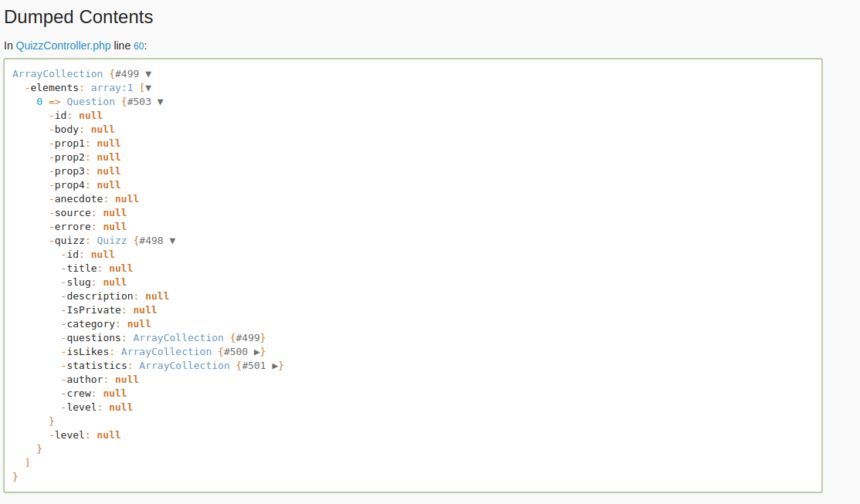Select the title property row
Screen dimensions: 860x504
pyautogui.click(x=97, y=268)
